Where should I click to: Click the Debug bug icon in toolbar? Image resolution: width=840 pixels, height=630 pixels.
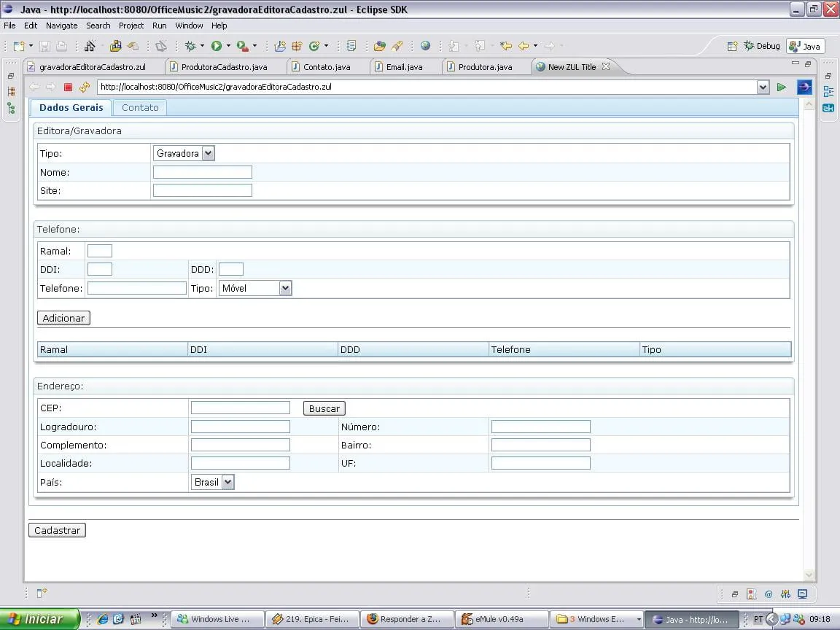pyautogui.click(x=190, y=46)
